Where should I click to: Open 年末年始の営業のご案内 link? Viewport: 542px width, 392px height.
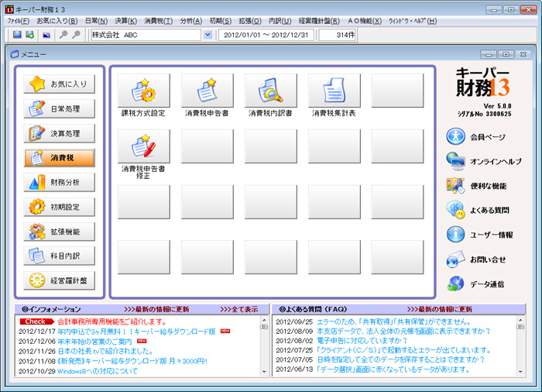pyautogui.click(x=94, y=342)
